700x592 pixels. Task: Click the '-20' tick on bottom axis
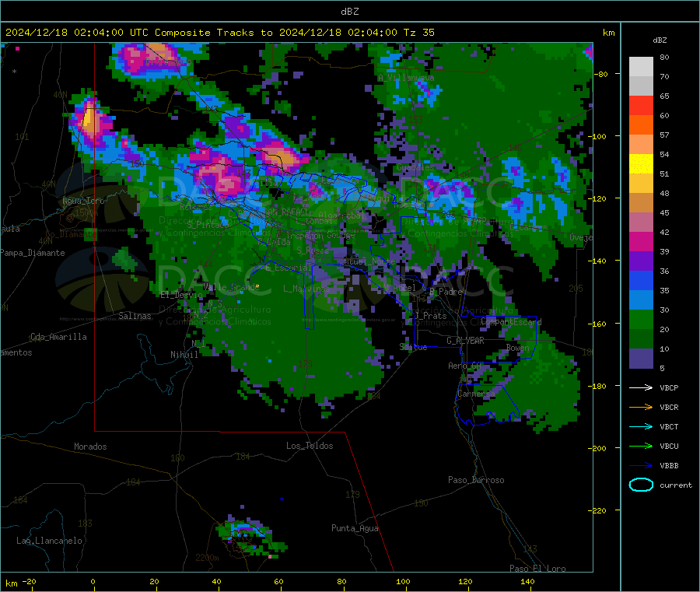click(x=29, y=581)
